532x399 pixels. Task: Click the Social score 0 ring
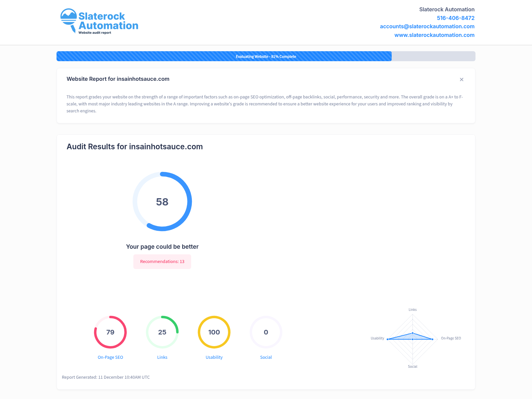click(x=266, y=332)
